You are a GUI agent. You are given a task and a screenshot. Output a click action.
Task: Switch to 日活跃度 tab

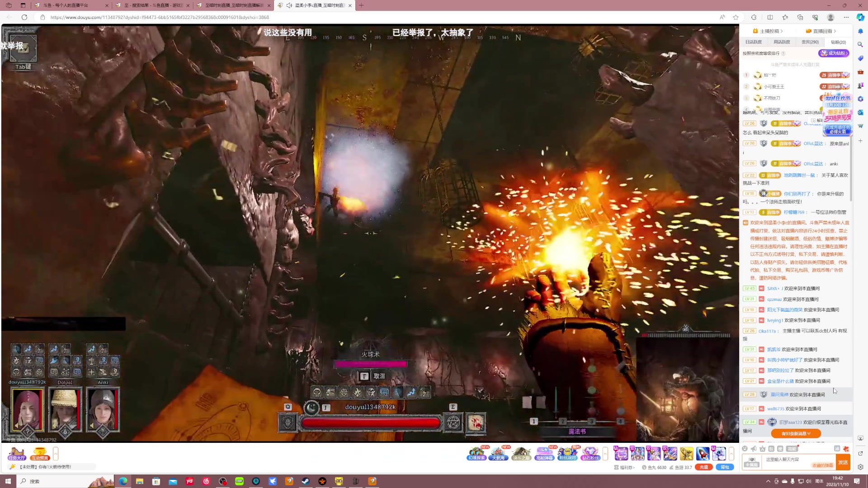(x=753, y=42)
